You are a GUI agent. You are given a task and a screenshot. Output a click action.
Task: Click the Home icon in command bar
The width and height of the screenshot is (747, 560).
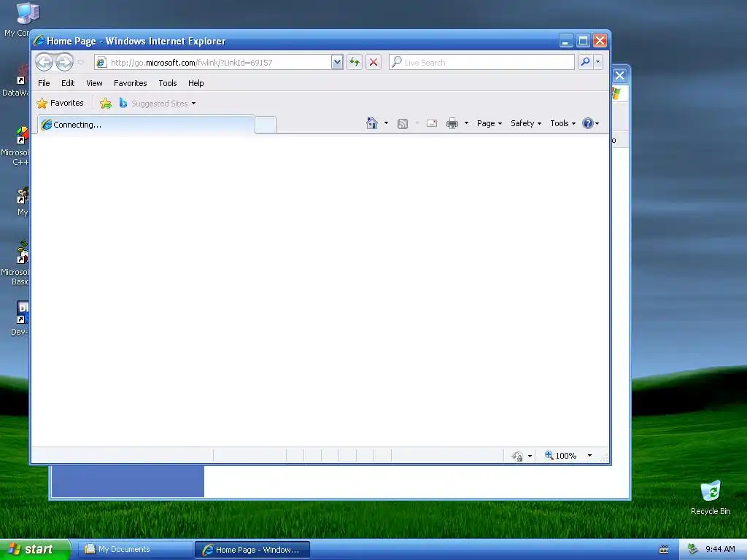371,123
